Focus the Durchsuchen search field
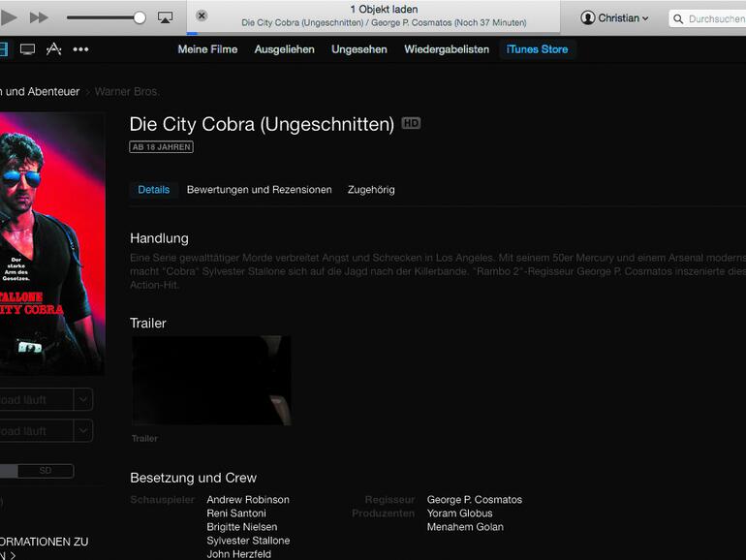The width and height of the screenshot is (746, 560). click(x=708, y=18)
